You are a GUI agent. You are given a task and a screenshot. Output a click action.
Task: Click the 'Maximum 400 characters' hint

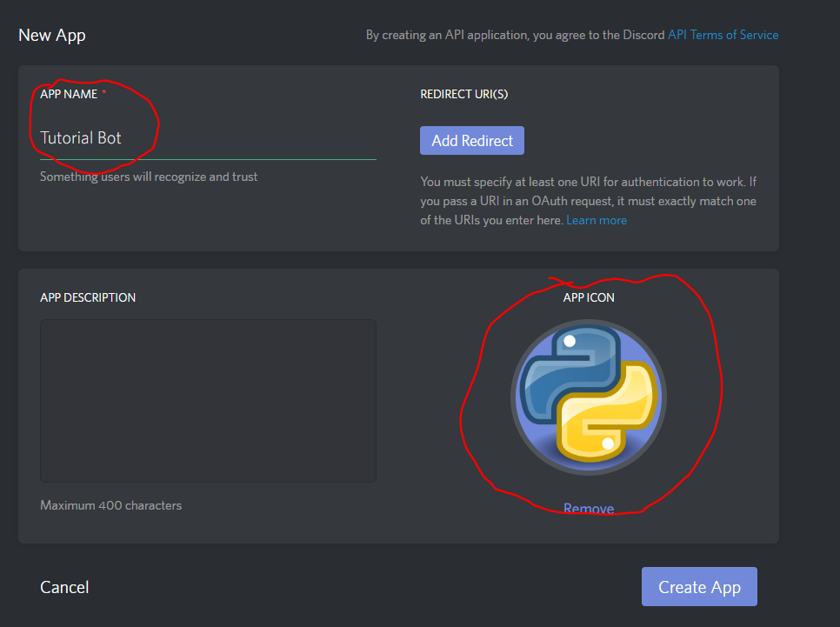[111, 505]
